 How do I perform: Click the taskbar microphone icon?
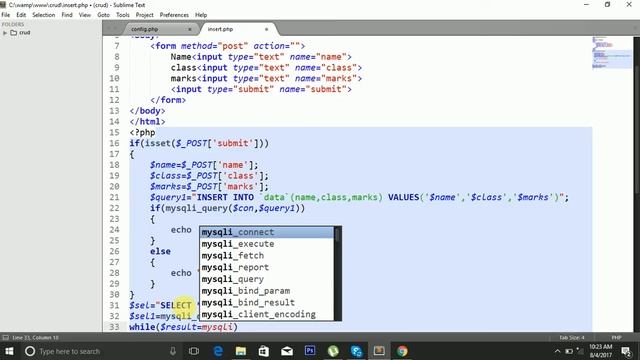click(x=173, y=351)
